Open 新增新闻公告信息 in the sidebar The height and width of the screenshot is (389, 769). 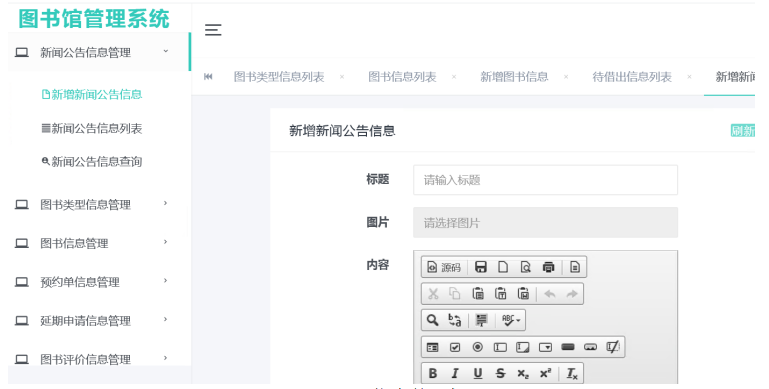[x=92, y=94]
